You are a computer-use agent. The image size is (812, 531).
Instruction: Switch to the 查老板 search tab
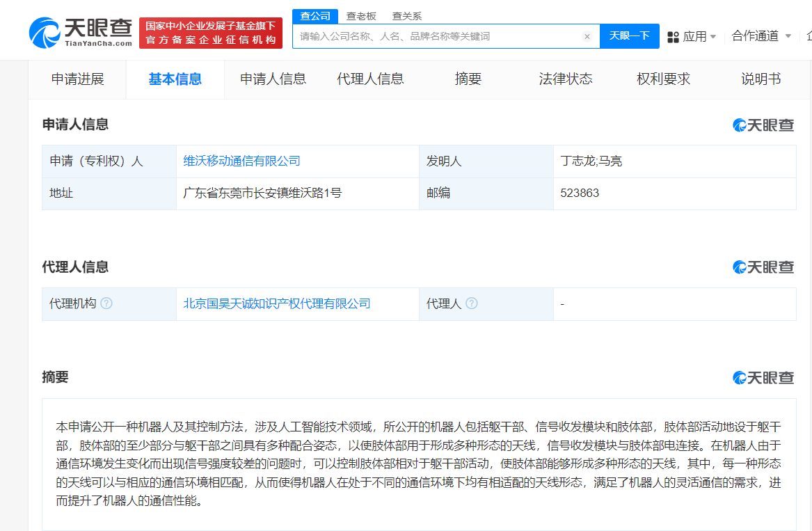click(361, 16)
